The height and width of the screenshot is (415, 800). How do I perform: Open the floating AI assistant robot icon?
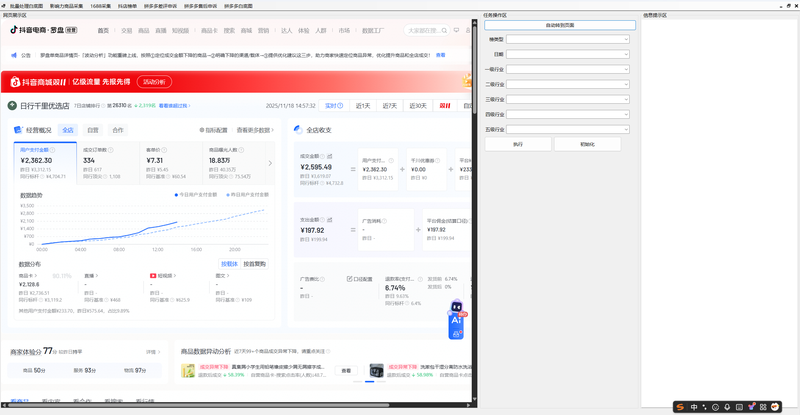click(456, 320)
